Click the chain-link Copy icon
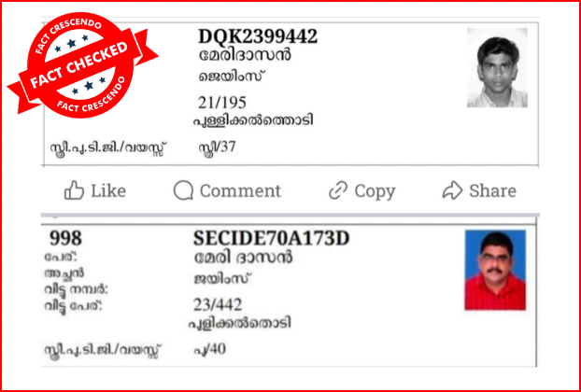Image resolution: width=581 pixels, height=392 pixels. tap(338, 191)
